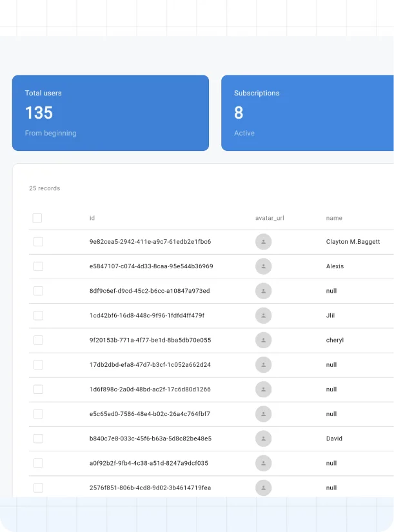Select checkbox for id e5c65ed0-7586-48e4-b02c-26a4c764fbf7
The image size is (394, 532).
(38, 414)
